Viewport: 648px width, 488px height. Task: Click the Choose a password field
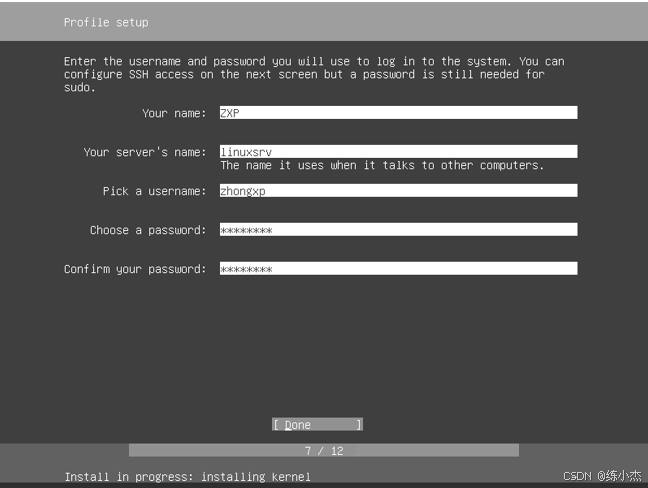click(398, 229)
